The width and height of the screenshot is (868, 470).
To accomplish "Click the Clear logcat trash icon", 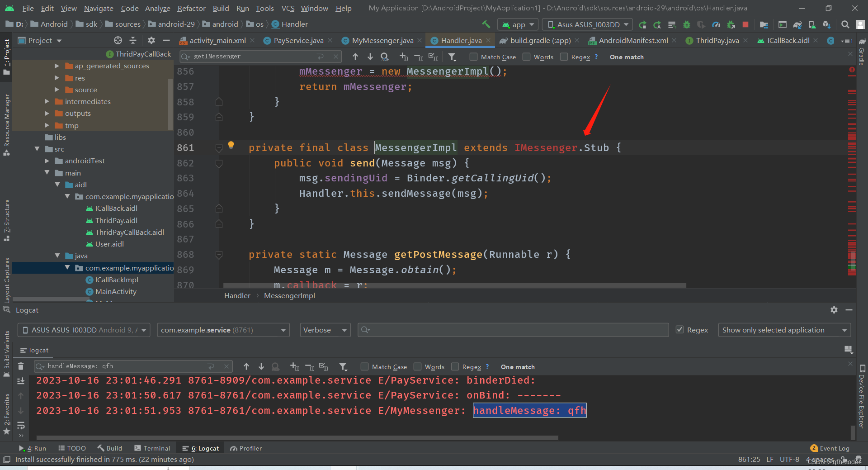I will click(21, 366).
